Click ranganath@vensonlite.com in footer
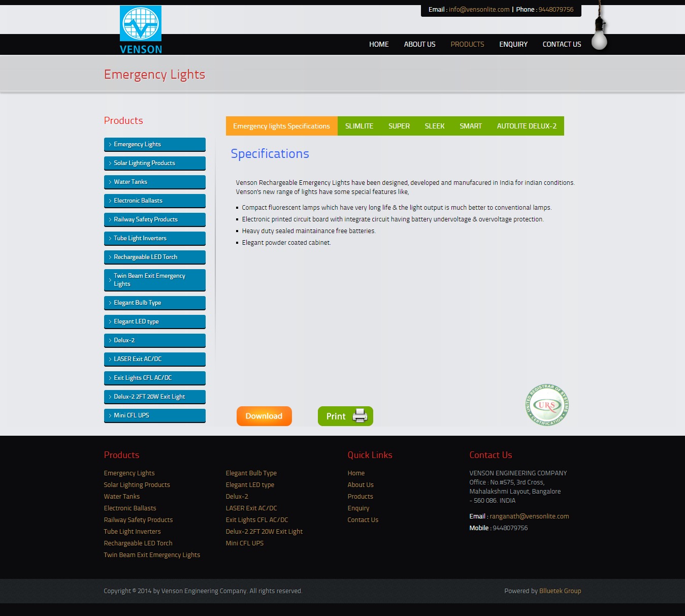685x616 pixels. (x=529, y=516)
